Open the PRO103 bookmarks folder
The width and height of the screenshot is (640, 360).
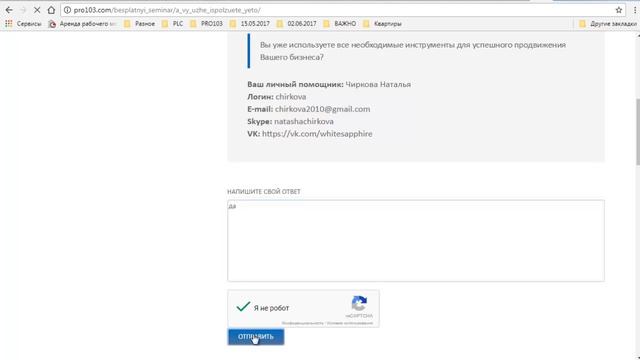[x=207, y=24]
